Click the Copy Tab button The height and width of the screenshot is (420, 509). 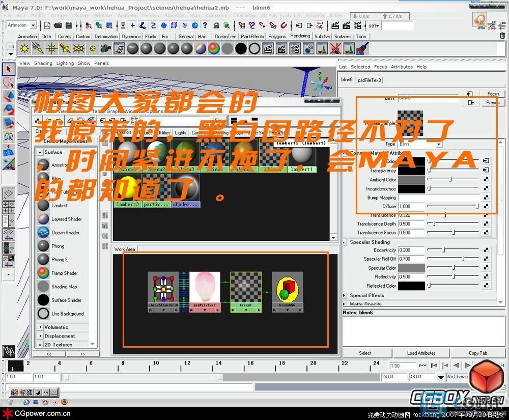click(477, 353)
